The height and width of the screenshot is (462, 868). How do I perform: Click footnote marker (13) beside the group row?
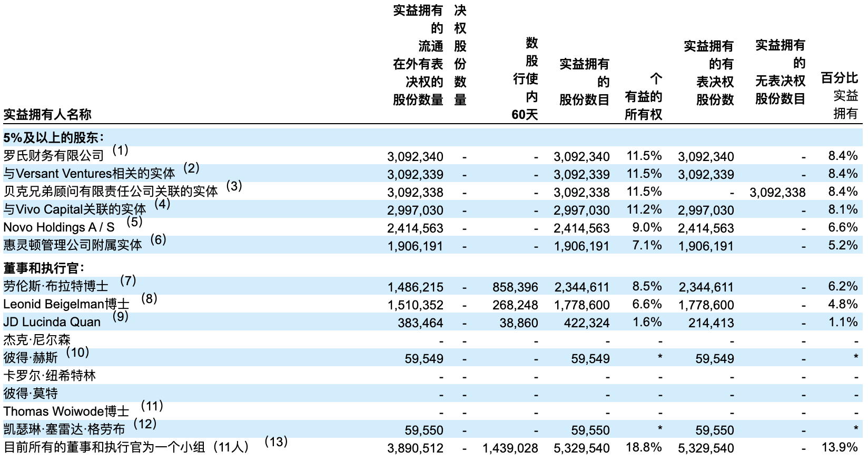pos(276,441)
